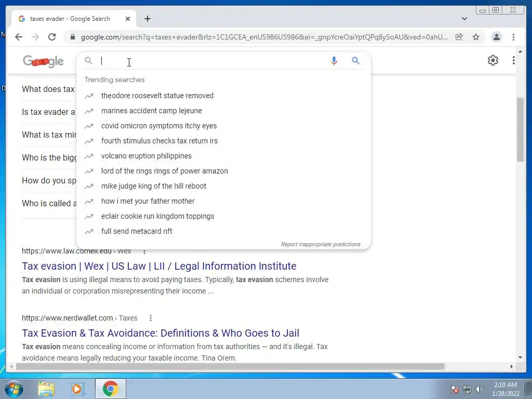
Task: Expand the 'What does tax' question
Action: coord(48,89)
